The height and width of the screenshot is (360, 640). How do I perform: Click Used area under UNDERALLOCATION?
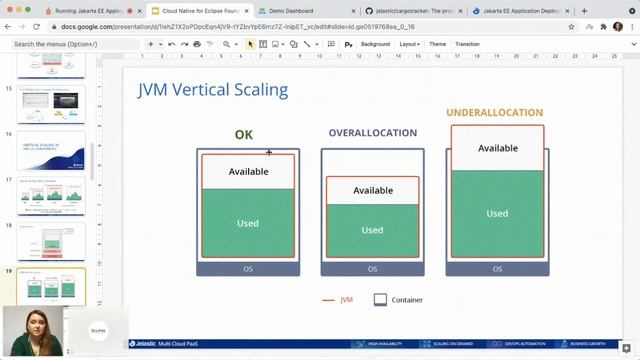[x=497, y=213]
